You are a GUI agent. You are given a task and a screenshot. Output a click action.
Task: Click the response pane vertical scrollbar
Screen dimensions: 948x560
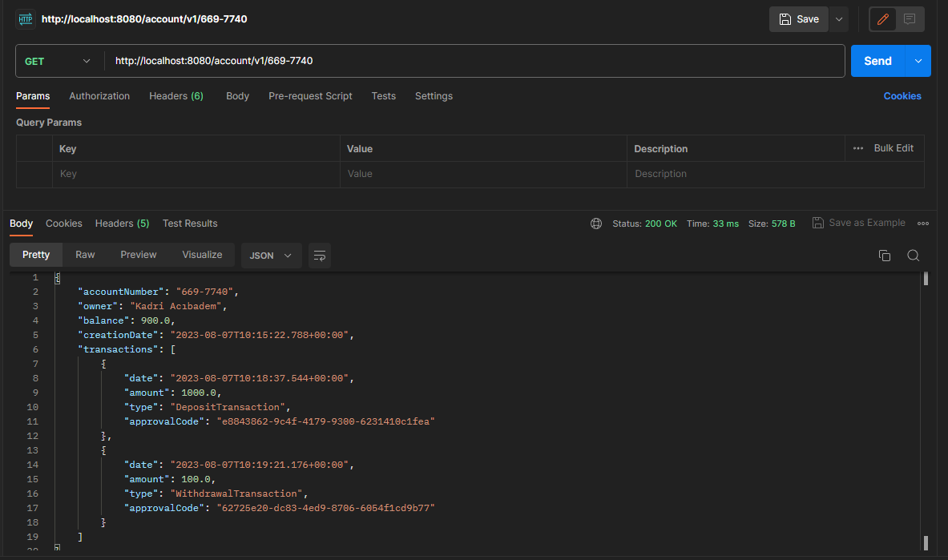926,411
